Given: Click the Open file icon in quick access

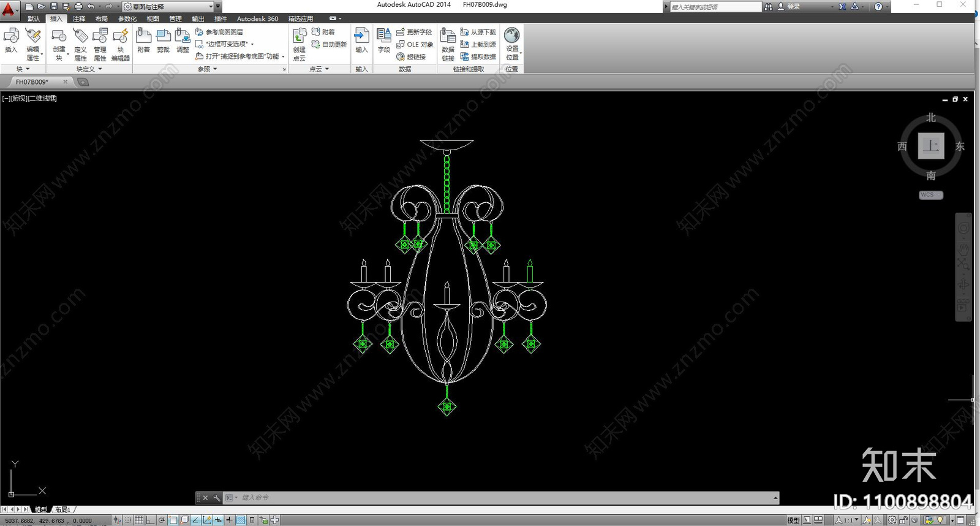Looking at the screenshot, I should (x=41, y=7).
